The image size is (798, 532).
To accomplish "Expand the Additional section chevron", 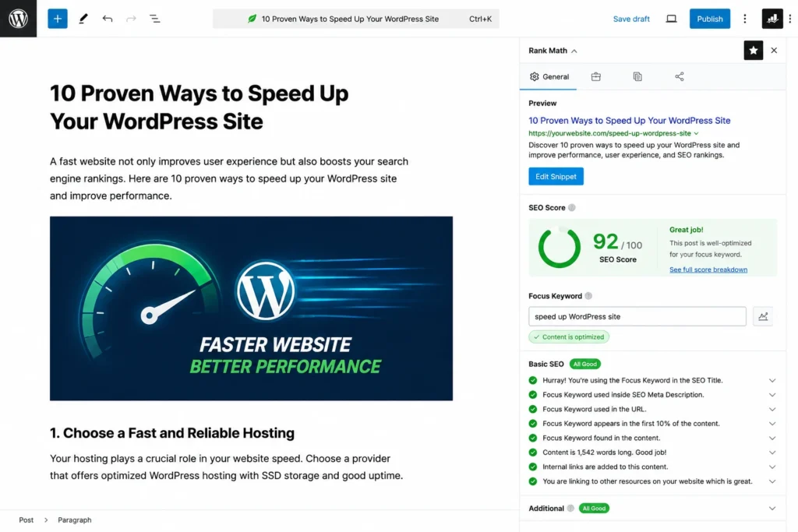I will (772, 508).
